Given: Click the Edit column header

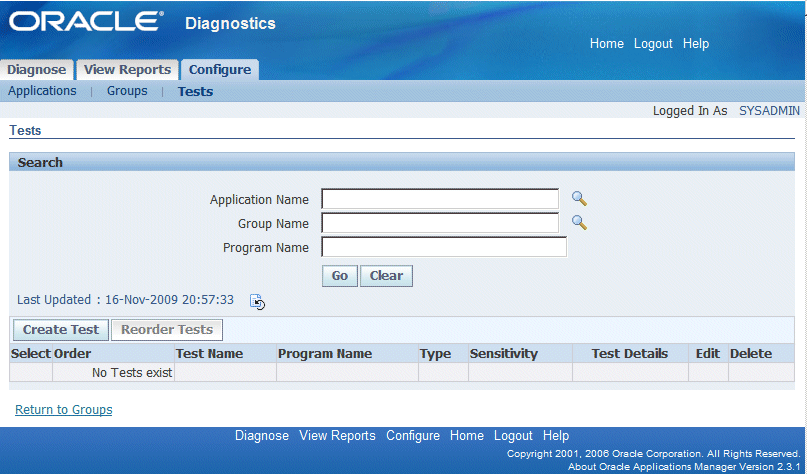Looking at the screenshot, I should tap(708, 354).
